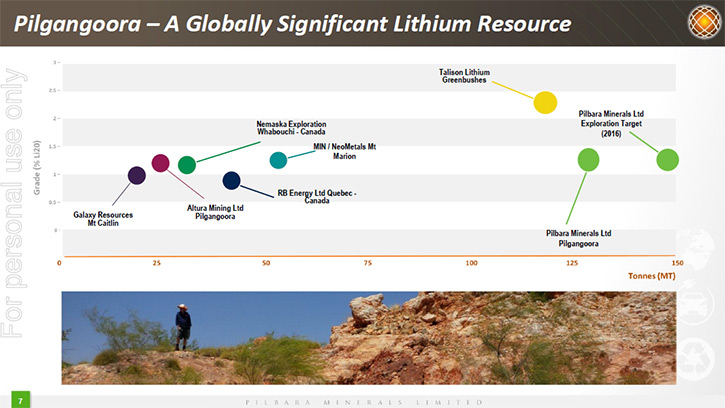Click the outcrop landscape photo
725x408 pixels.
point(369,338)
